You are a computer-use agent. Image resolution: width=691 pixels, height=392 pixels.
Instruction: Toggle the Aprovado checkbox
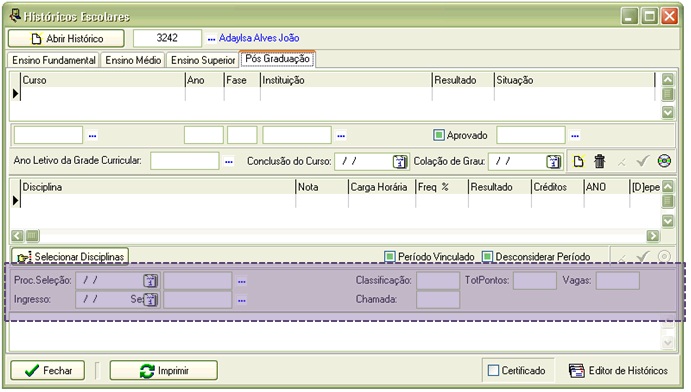438,135
